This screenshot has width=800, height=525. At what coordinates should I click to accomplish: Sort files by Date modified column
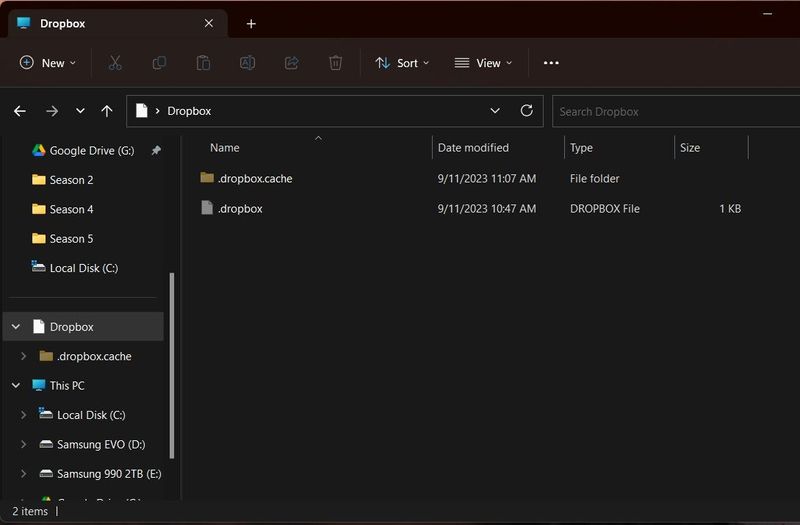[x=473, y=148]
